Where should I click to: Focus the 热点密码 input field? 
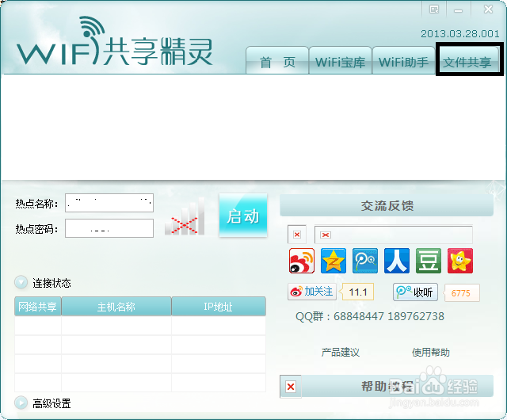[109, 228]
